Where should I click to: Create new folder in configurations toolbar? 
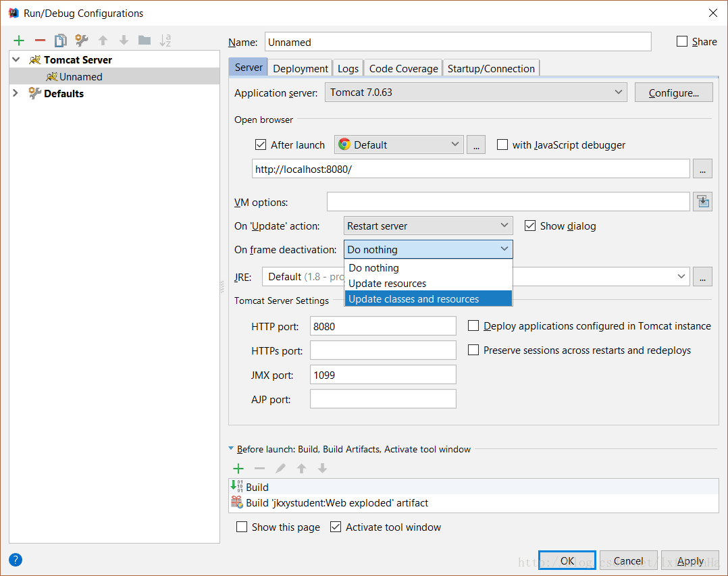145,41
